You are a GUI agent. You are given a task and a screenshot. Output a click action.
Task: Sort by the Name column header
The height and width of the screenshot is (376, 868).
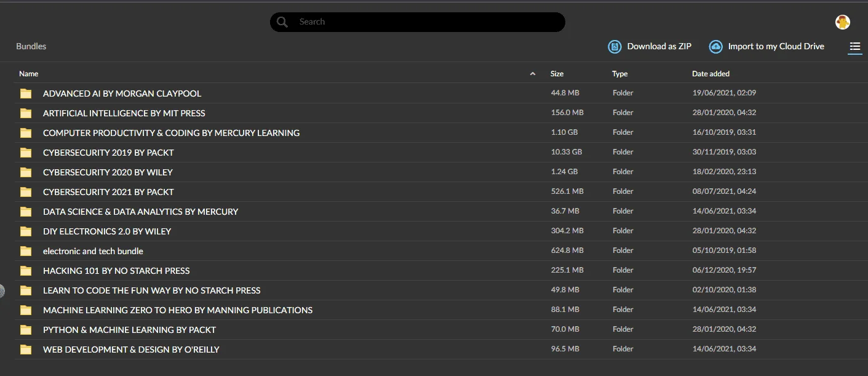coord(28,74)
